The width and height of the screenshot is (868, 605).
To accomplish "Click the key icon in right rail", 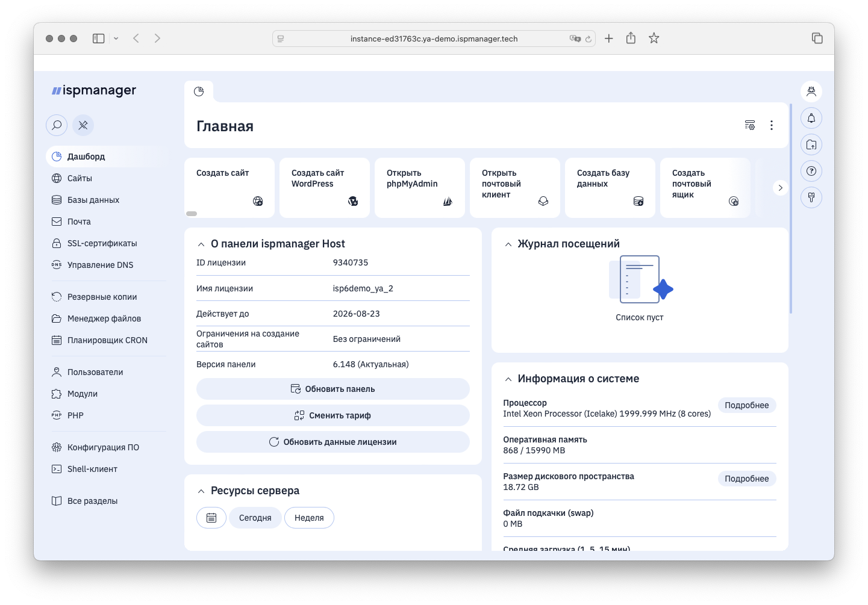I will tap(811, 197).
